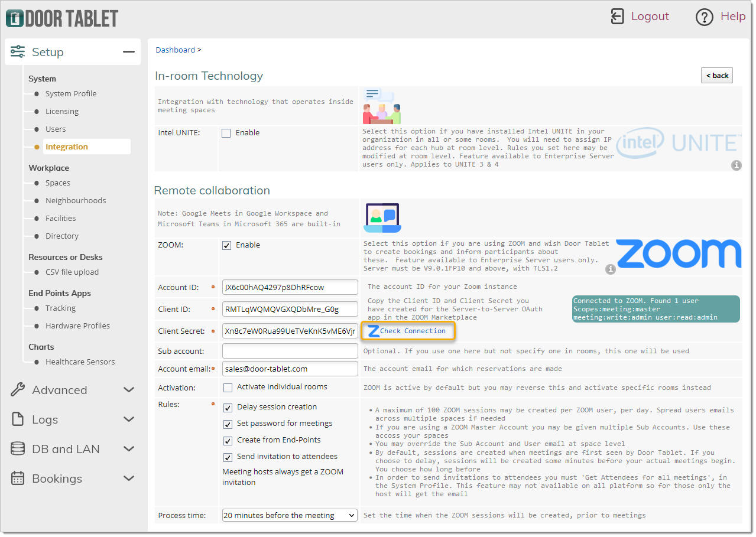Click the Door Tablet logo

click(x=61, y=18)
